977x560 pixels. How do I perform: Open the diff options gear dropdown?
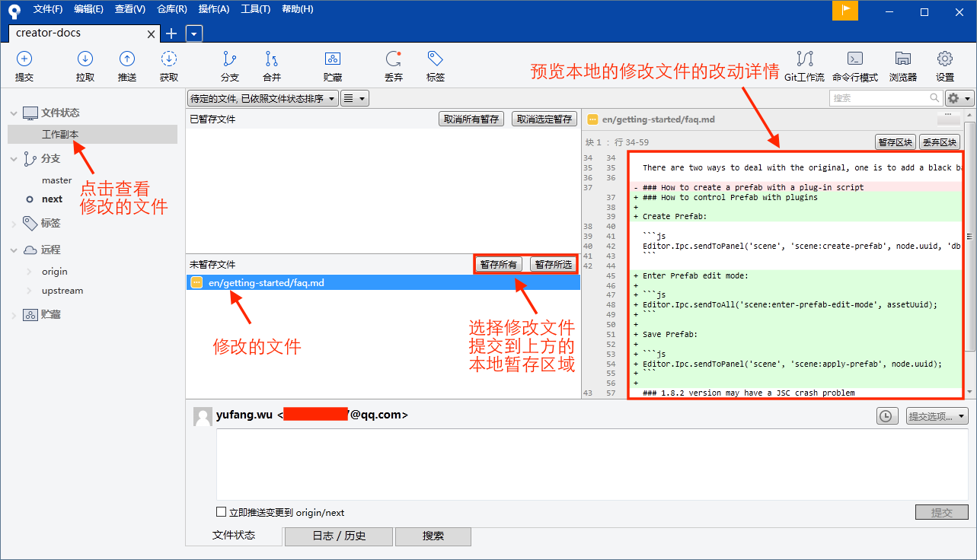click(x=959, y=98)
